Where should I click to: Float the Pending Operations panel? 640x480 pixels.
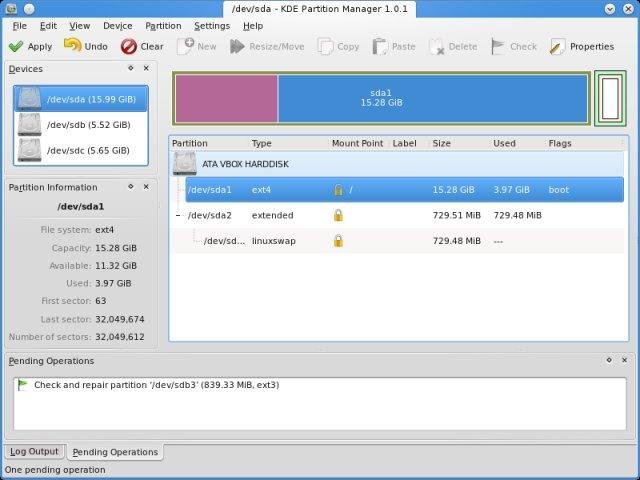click(x=609, y=360)
